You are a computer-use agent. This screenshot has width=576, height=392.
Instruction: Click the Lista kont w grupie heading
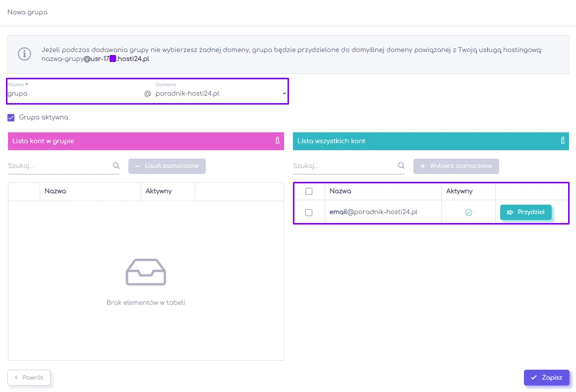click(43, 141)
